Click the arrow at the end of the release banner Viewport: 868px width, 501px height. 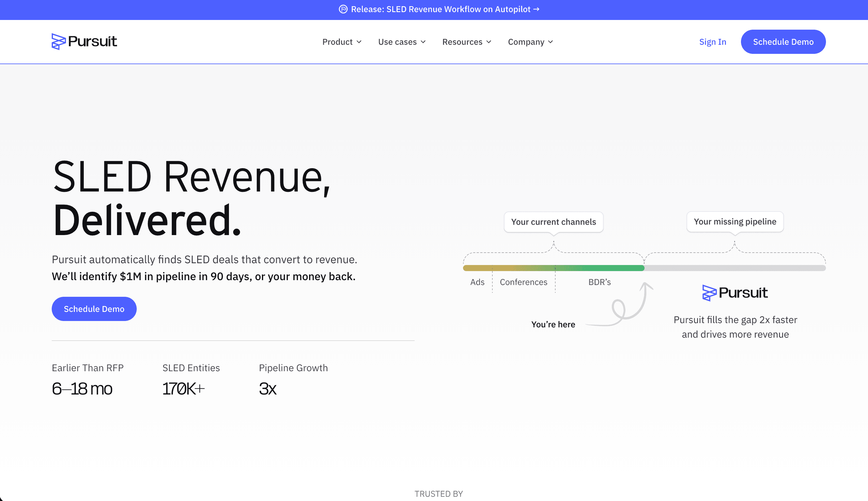536,9
